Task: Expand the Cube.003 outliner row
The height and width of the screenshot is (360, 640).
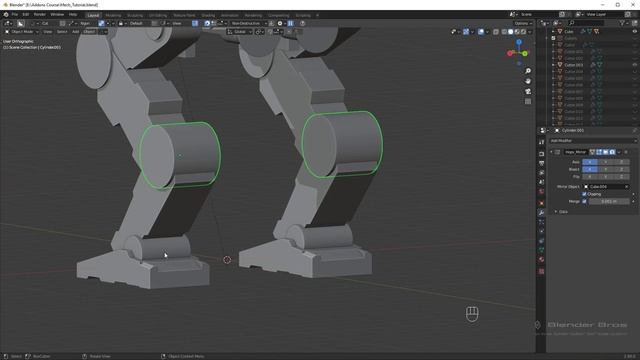Action: tap(553, 65)
